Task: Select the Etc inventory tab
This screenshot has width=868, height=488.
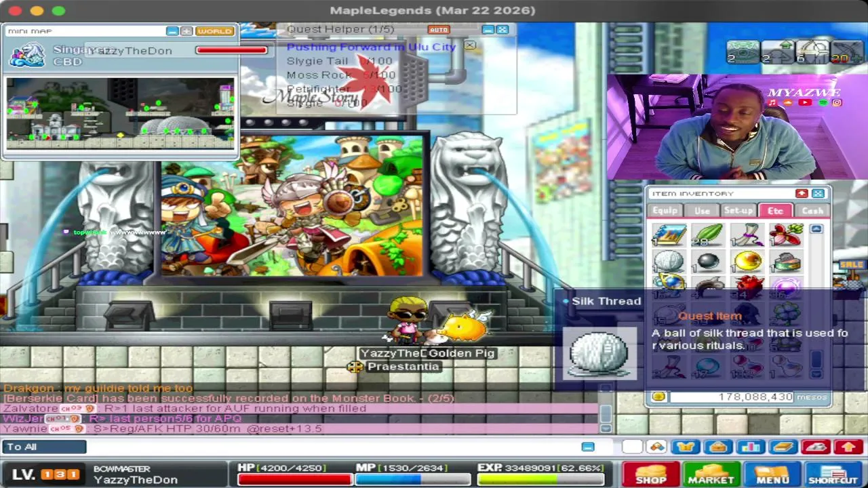Action: click(775, 211)
